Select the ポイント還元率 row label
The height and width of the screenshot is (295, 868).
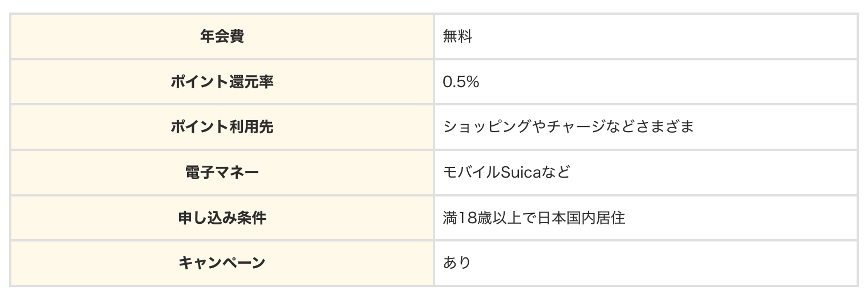click(x=222, y=82)
